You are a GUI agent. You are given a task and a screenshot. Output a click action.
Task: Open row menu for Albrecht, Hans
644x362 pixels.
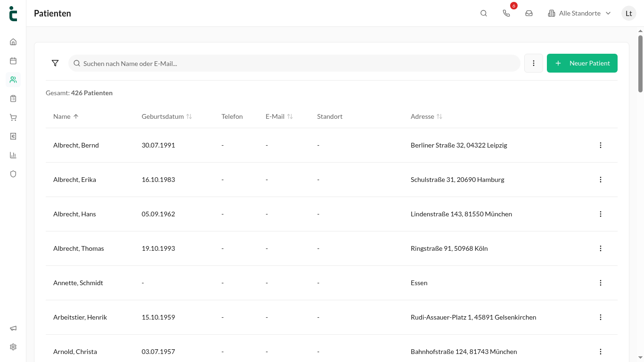click(601, 214)
